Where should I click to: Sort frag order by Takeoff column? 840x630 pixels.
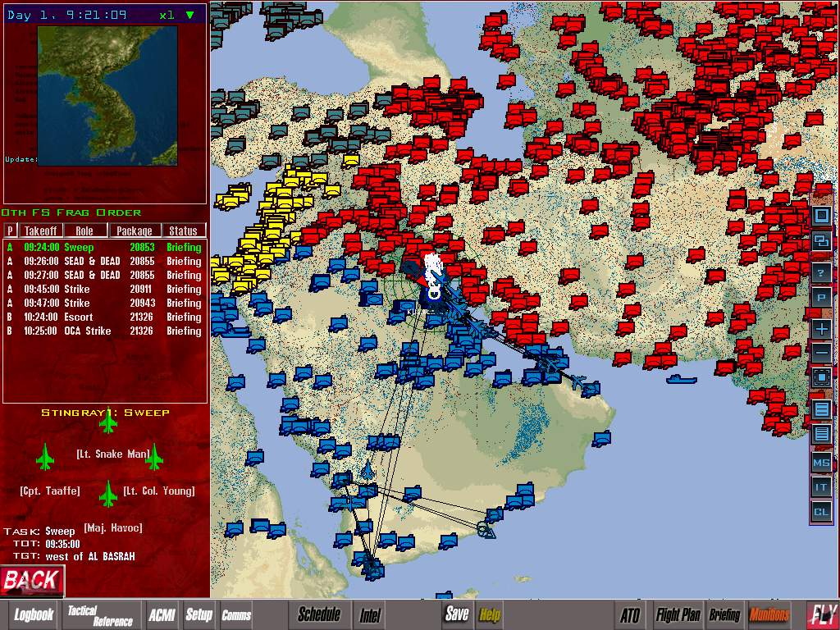[40, 231]
